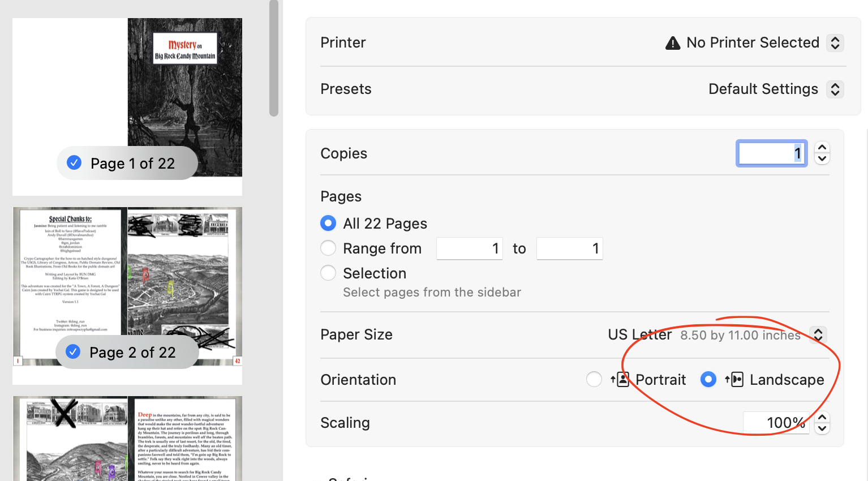The height and width of the screenshot is (481, 868).
Task: Click the Range from start page field
Action: (470, 248)
